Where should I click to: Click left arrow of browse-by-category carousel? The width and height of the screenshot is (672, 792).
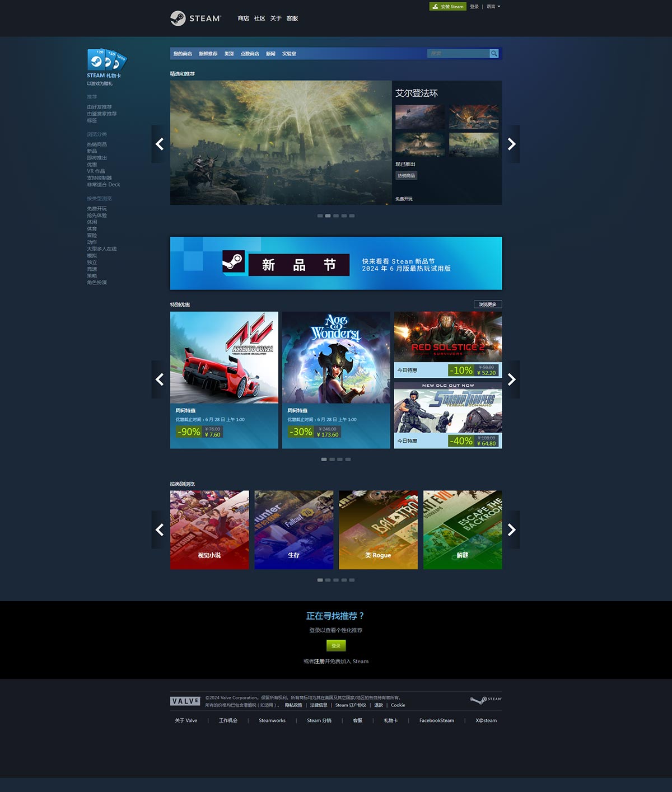(160, 529)
